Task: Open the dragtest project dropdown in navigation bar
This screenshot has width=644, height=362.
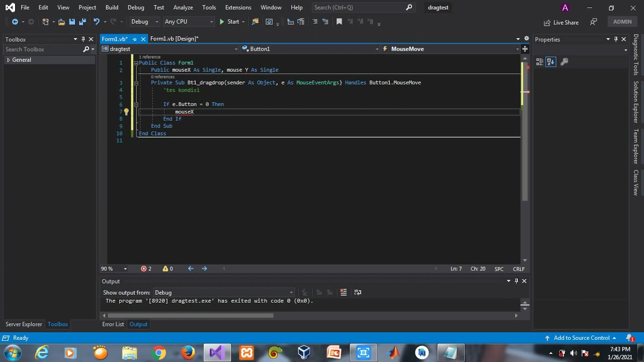Action: [x=170, y=49]
